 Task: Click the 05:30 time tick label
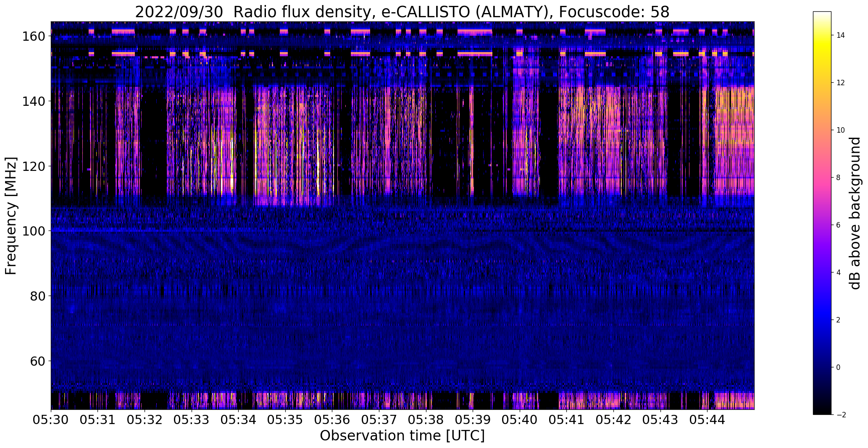(x=51, y=420)
